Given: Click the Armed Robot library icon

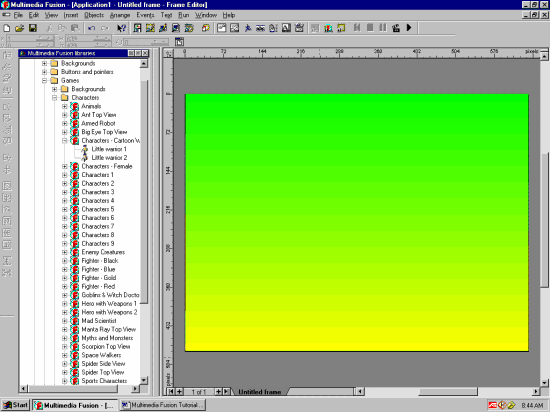Looking at the screenshot, I should coord(74,123).
